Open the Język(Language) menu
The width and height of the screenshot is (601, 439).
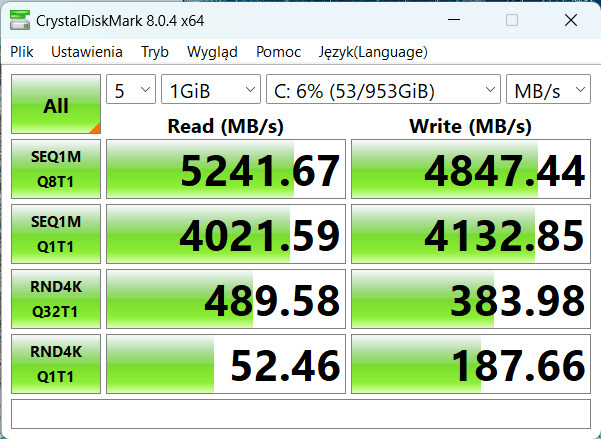(x=373, y=53)
